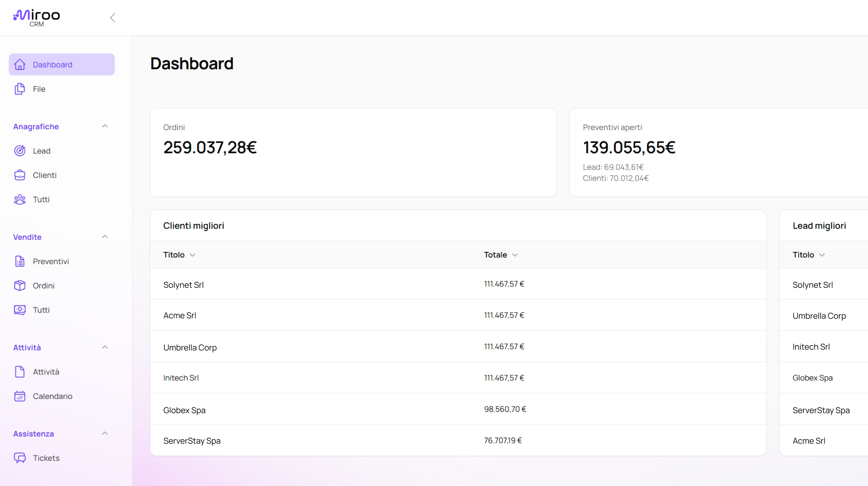The image size is (868, 486).
Task: Open the Totale sort dropdown
Action: coord(515,255)
